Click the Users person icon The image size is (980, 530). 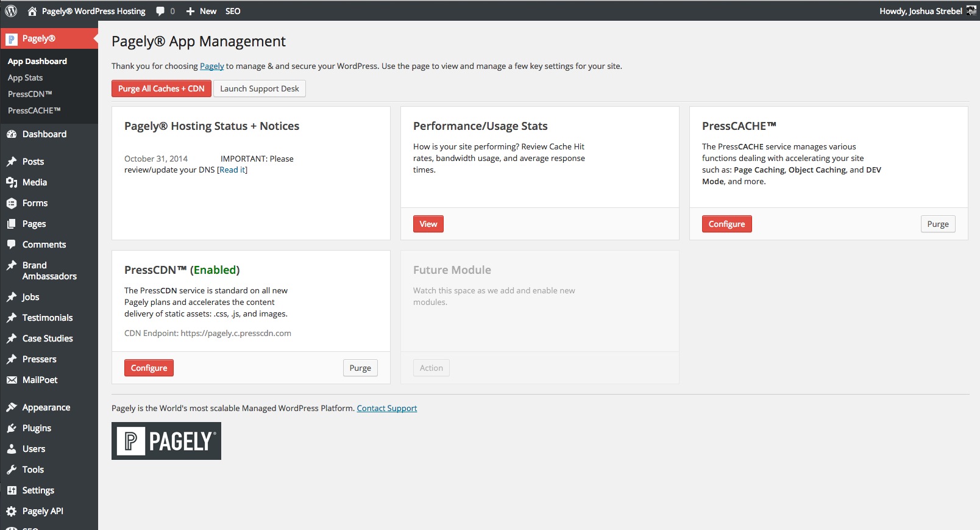[12, 449]
